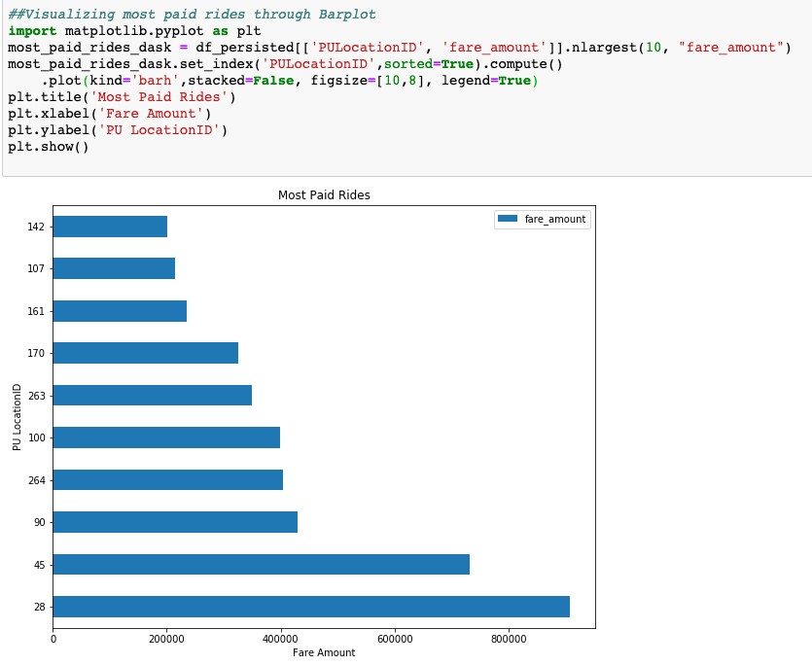Click the set_index('PULocationID',sorted=True) code line
The image size is (812, 665).
tap(285, 64)
